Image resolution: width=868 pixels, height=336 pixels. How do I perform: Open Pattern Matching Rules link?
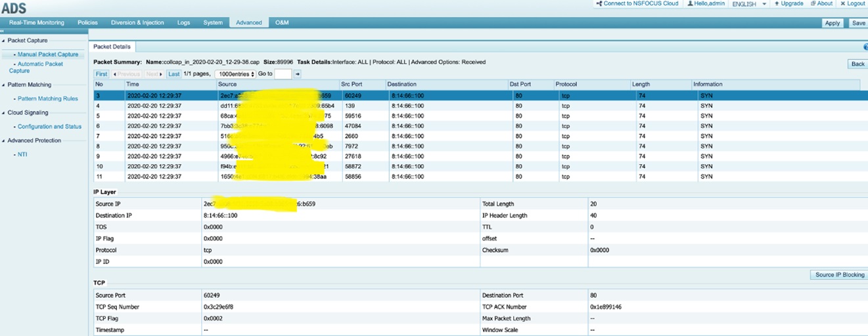[47, 98]
